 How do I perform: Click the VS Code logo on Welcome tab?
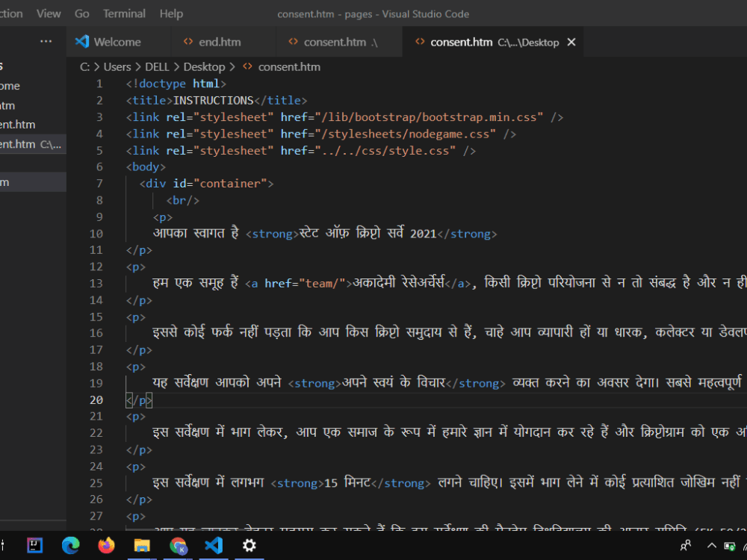tap(82, 41)
